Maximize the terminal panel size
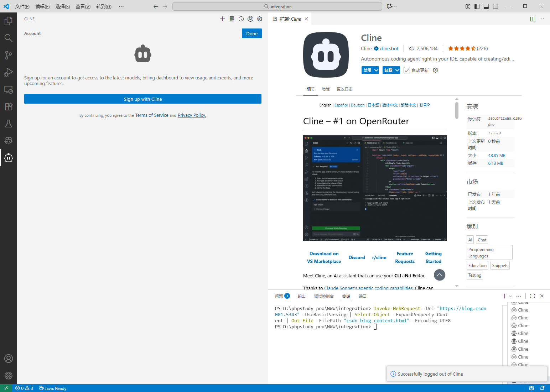Screen dimensions: 550x392 click(533, 296)
